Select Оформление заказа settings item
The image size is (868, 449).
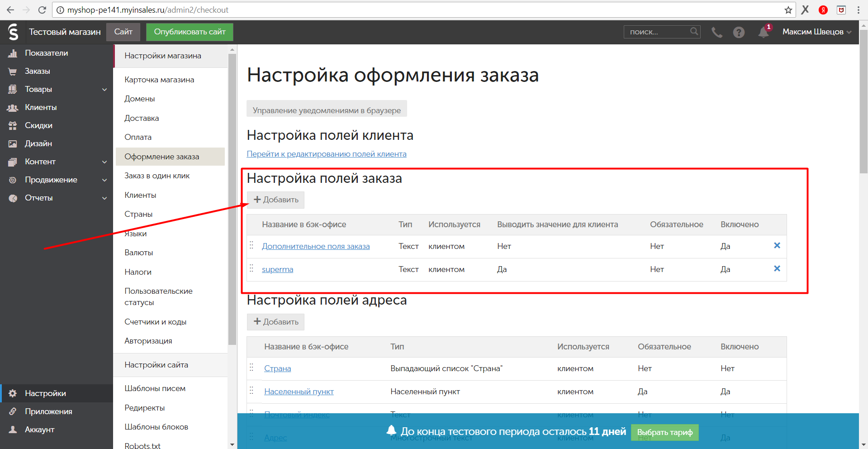(x=170, y=157)
